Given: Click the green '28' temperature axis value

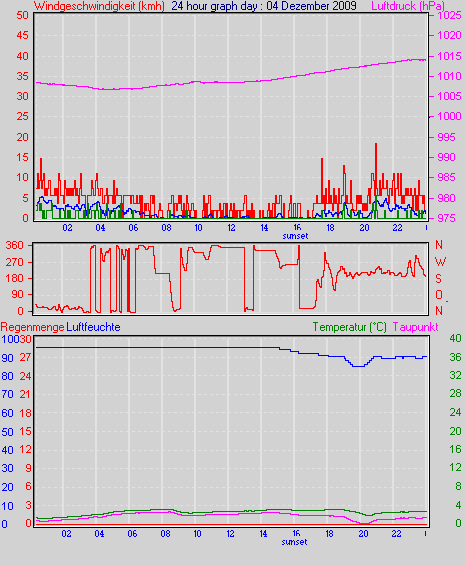Looking at the screenshot, I should pos(455,393).
